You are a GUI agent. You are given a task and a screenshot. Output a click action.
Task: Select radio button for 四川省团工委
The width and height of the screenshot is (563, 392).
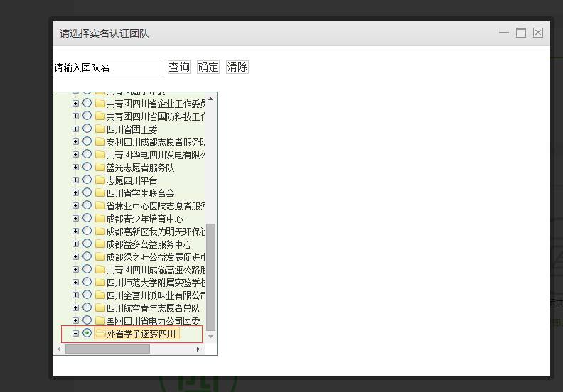[x=87, y=129]
